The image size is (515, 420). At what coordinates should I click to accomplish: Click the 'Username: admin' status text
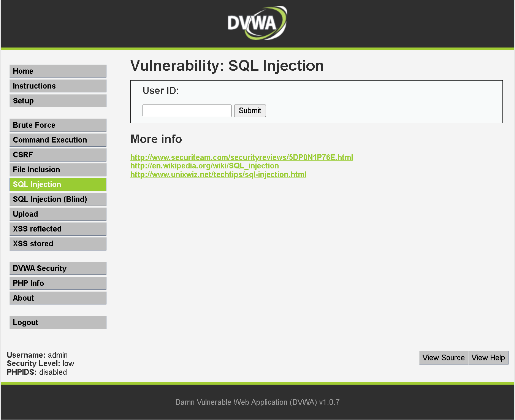(x=37, y=355)
